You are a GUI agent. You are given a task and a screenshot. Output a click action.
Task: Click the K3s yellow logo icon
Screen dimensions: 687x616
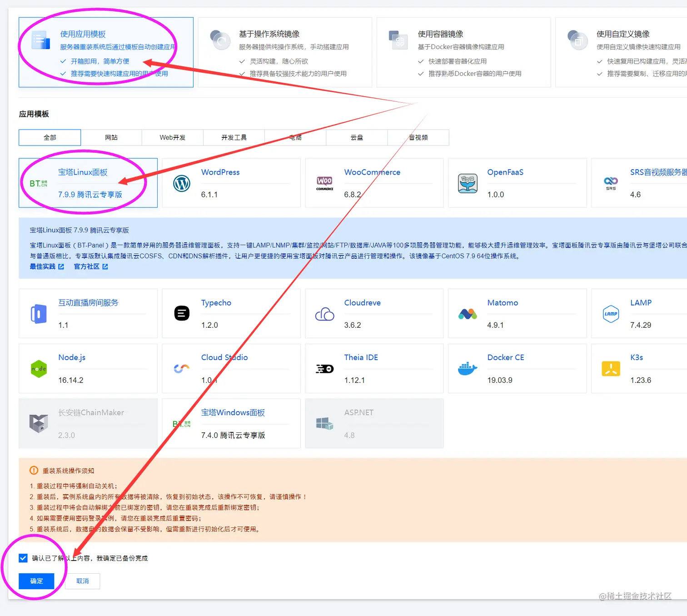(611, 369)
